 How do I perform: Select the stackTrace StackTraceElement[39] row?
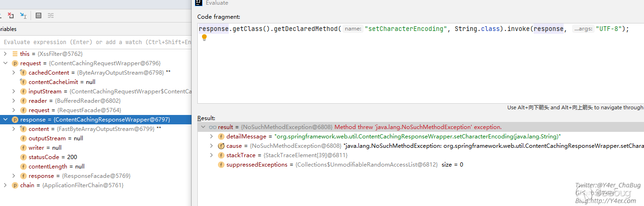click(420, 155)
